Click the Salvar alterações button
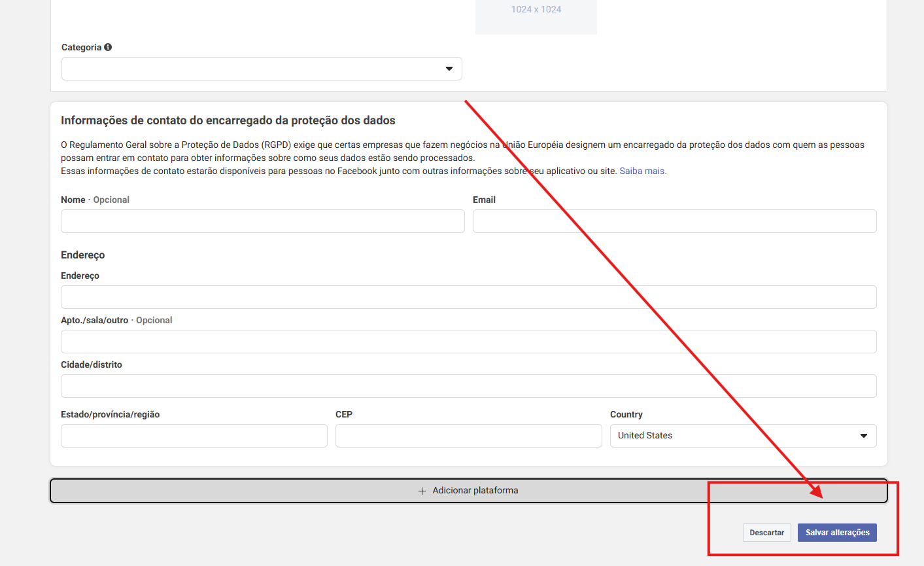 (837, 533)
